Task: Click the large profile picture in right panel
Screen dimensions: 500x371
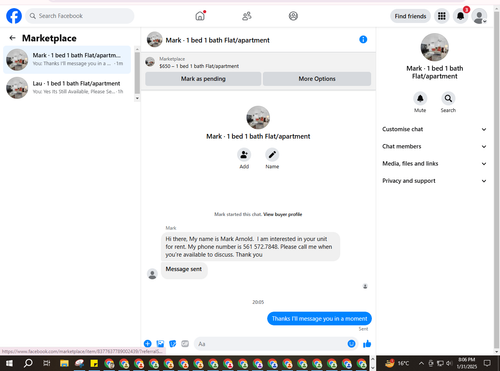Action: click(x=434, y=47)
